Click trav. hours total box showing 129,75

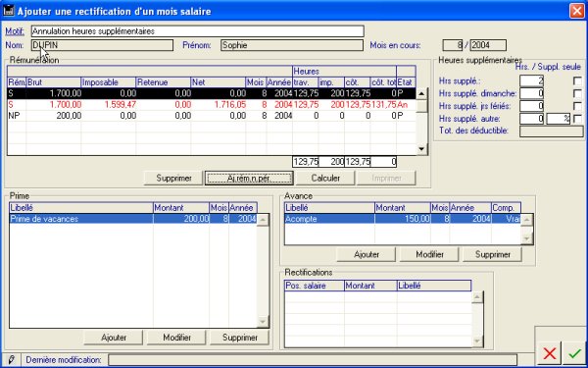305,162
